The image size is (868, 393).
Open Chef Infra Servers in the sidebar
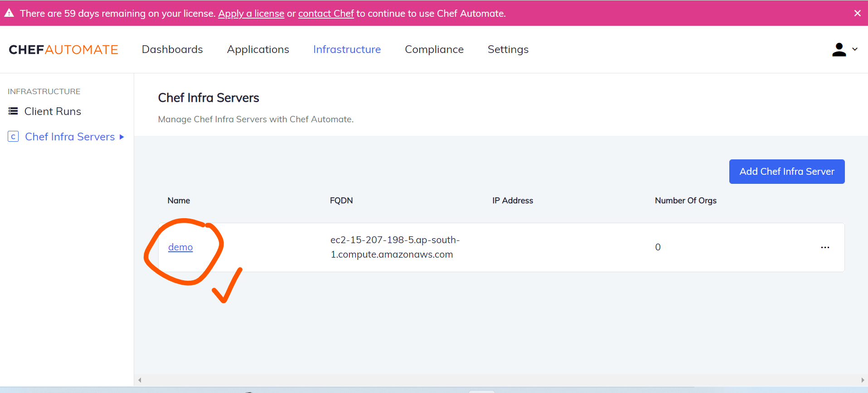[x=70, y=137]
